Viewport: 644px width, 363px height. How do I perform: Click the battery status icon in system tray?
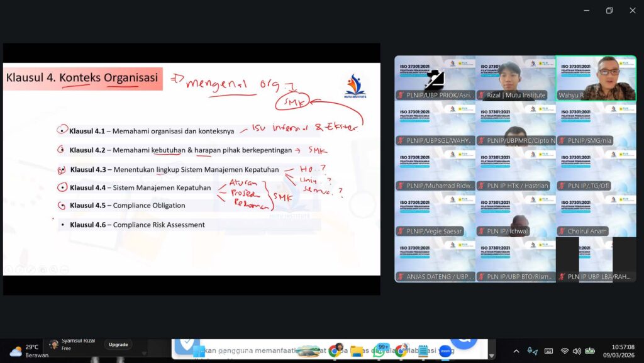(x=590, y=351)
